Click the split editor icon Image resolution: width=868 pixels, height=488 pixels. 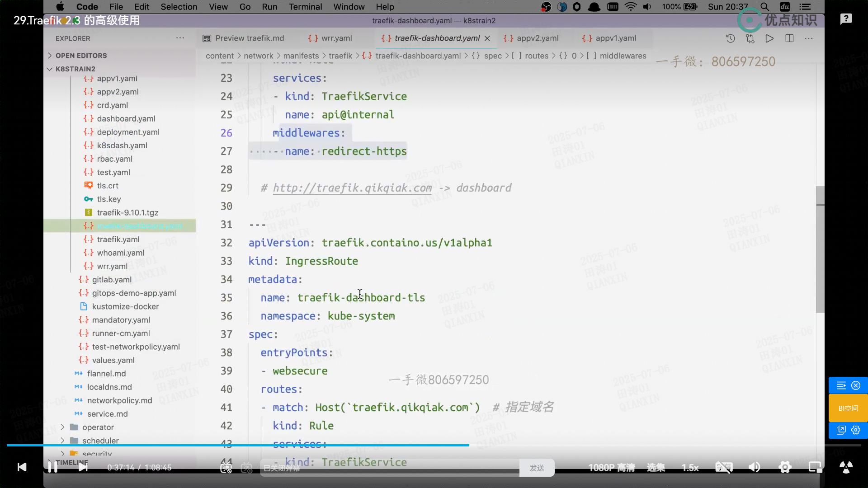point(789,38)
